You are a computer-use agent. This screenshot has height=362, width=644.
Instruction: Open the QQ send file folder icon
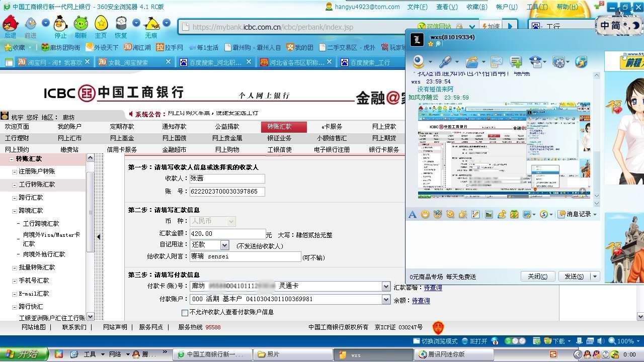coord(471,62)
